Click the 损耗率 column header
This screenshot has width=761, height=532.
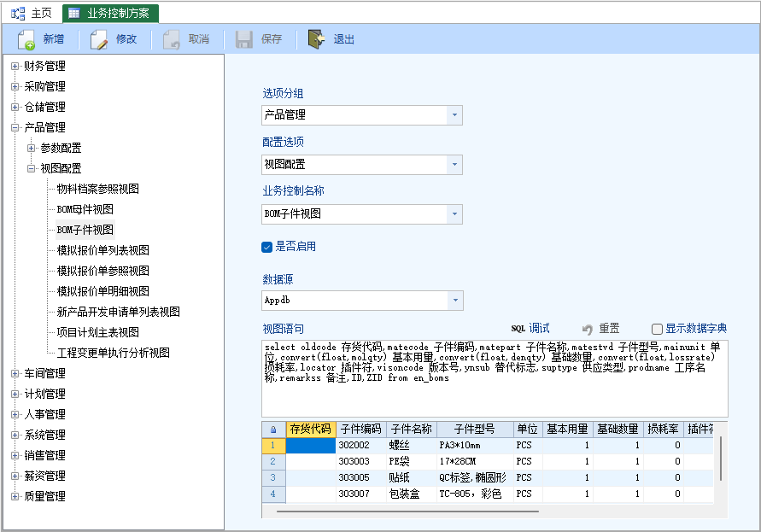[663, 429]
